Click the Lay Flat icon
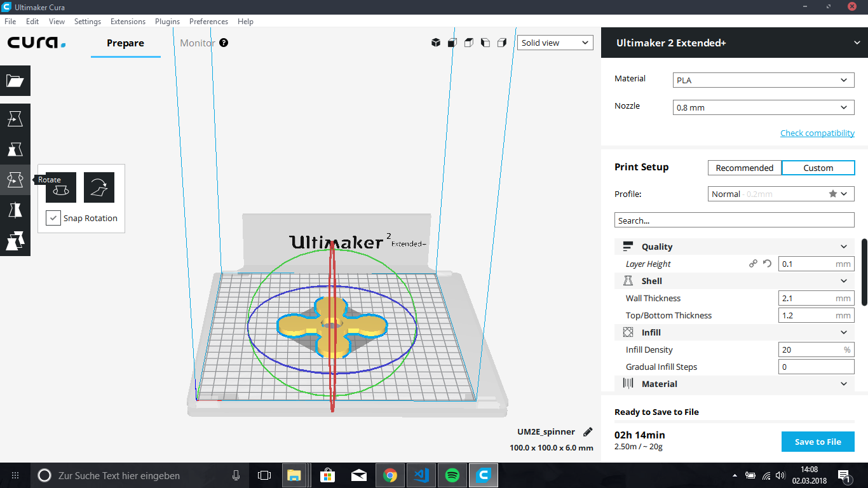This screenshot has width=868, height=488. 99,187
